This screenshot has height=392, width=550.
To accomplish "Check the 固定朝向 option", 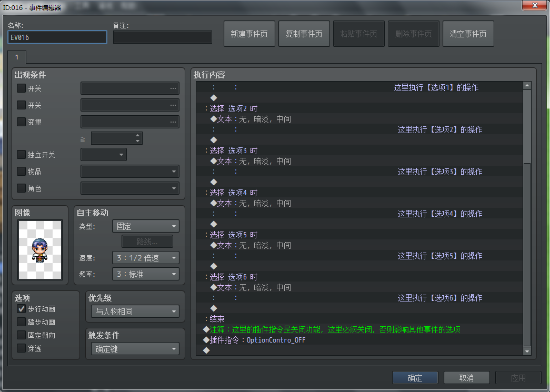I will 22,335.
